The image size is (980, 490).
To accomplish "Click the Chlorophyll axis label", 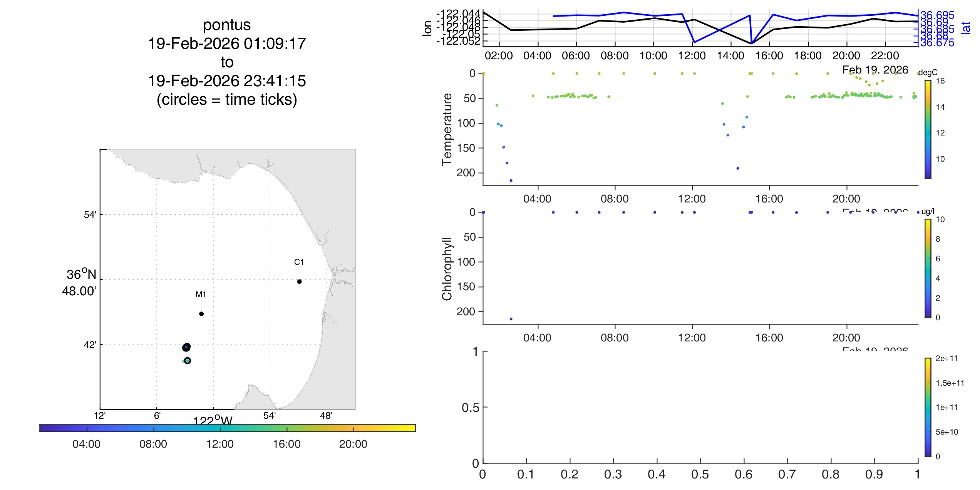I will (x=447, y=268).
